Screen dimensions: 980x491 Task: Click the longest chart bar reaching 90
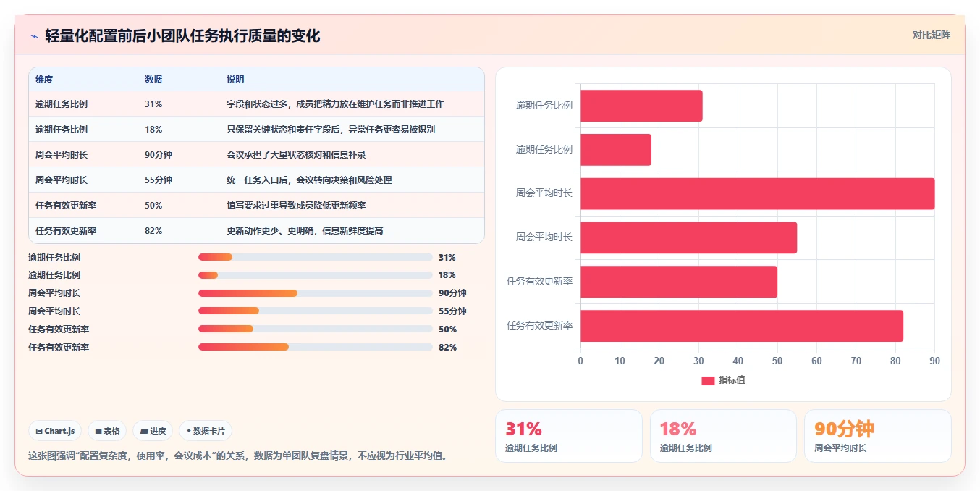click(x=757, y=194)
